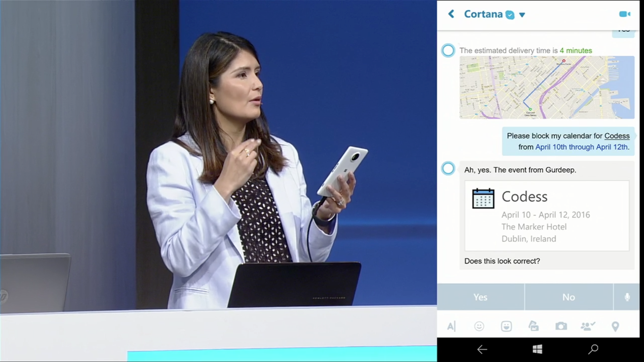
Task: Start a video call with Cortana
Action: point(625,14)
